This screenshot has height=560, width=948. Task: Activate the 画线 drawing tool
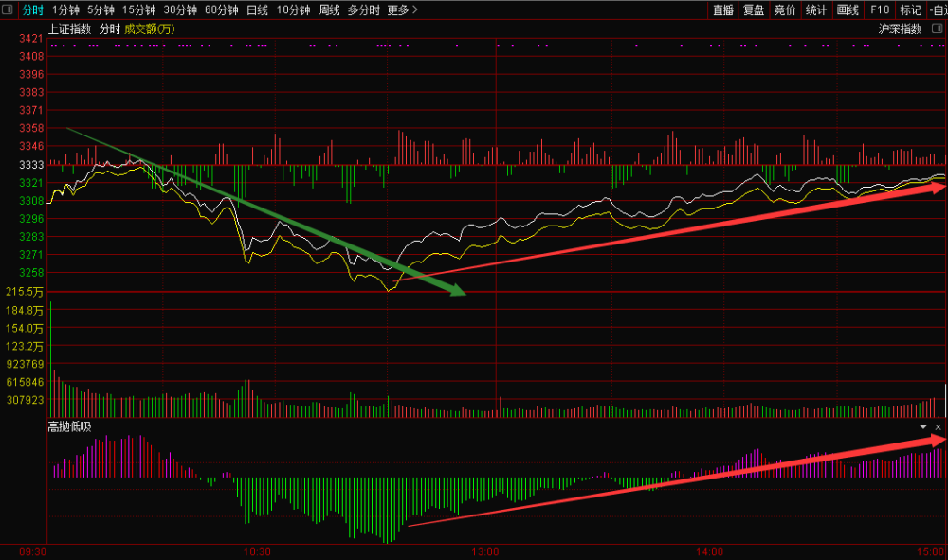pyautogui.click(x=848, y=9)
